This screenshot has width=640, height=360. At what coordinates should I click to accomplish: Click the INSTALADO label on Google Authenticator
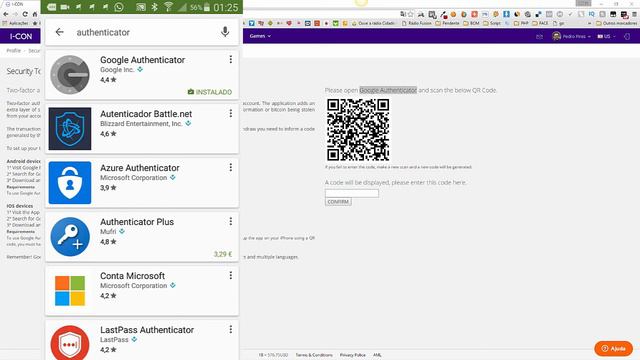coord(210,92)
